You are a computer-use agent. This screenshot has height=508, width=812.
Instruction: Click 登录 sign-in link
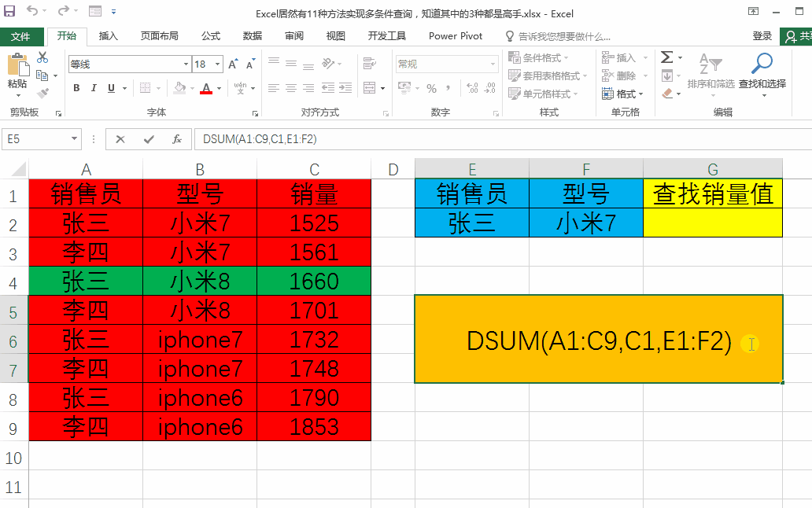pyautogui.click(x=762, y=35)
